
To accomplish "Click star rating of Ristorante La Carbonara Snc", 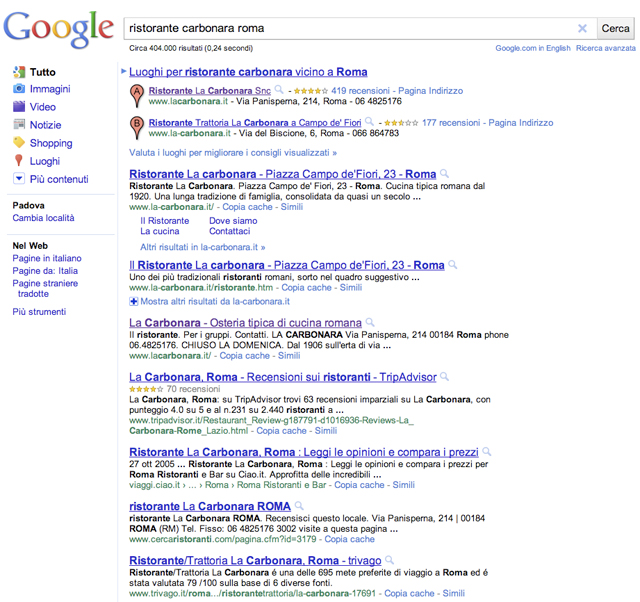I will tap(311, 91).
